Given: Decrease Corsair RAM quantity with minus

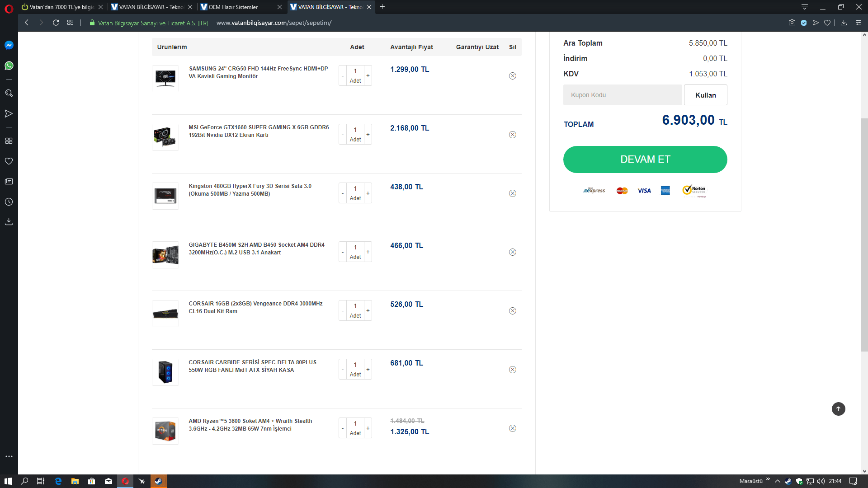Looking at the screenshot, I should click(343, 311).
